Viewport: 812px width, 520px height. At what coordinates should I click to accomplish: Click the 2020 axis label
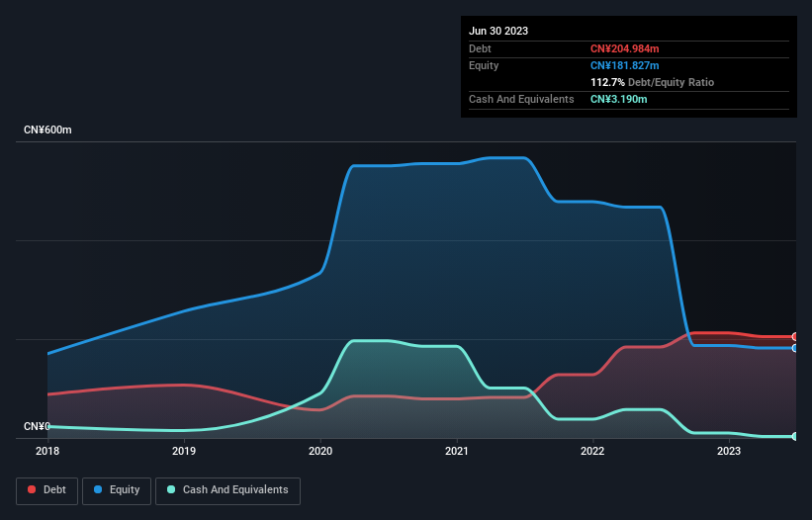[320, 451]
